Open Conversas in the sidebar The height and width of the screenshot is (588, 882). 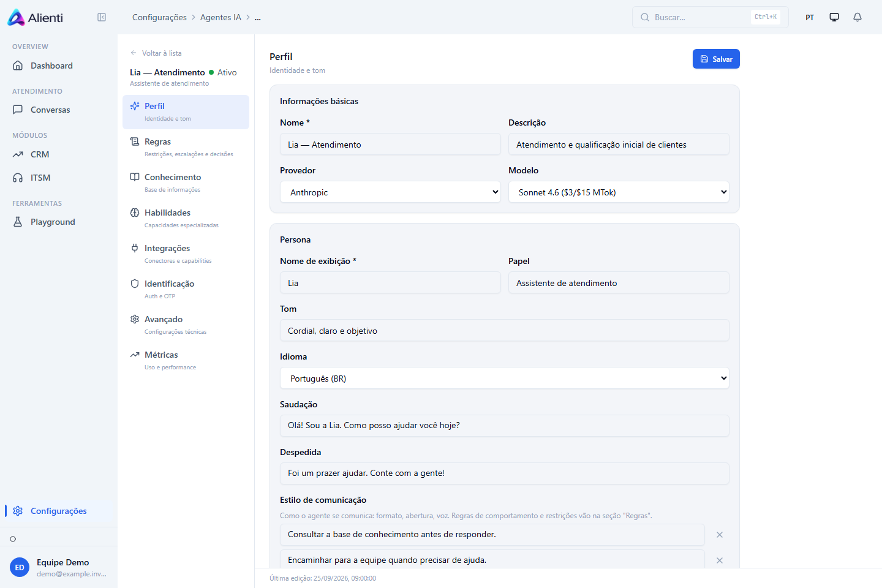click(x=59, y=110)
